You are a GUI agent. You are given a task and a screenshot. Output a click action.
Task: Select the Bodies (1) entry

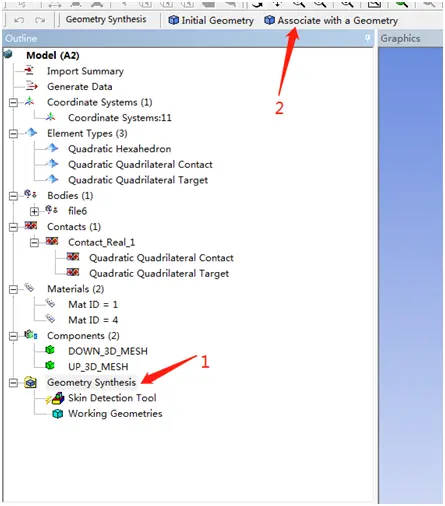(70, 195)
